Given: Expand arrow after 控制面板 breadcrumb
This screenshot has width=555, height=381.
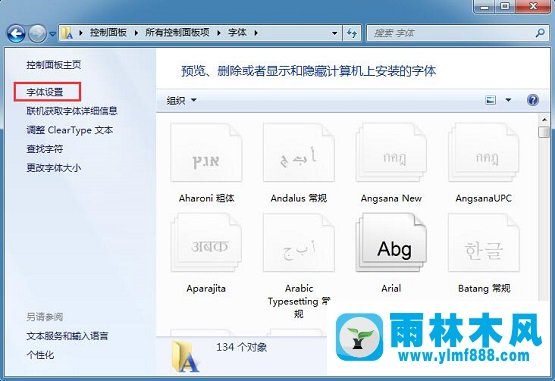Looking at the screenshot, I should click(136, 33).
